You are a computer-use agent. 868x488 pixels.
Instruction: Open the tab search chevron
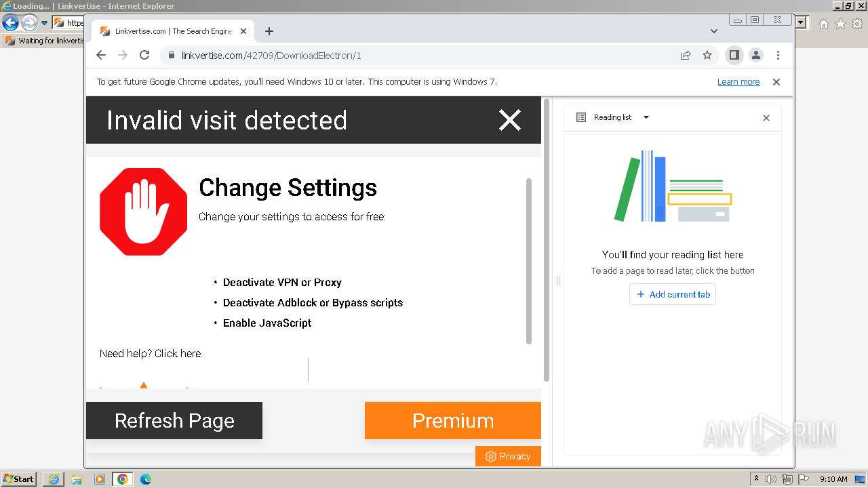pos(714,31)
